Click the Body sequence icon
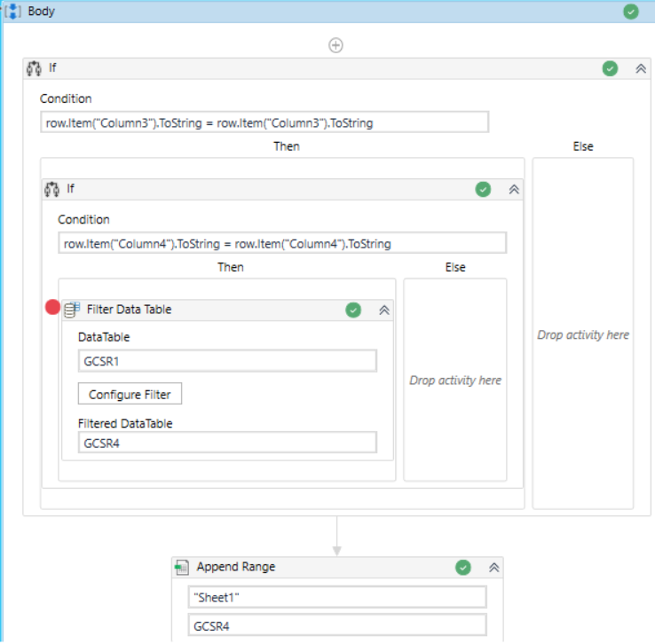Viewport: 655px width, 644px height. coord(14,12)
